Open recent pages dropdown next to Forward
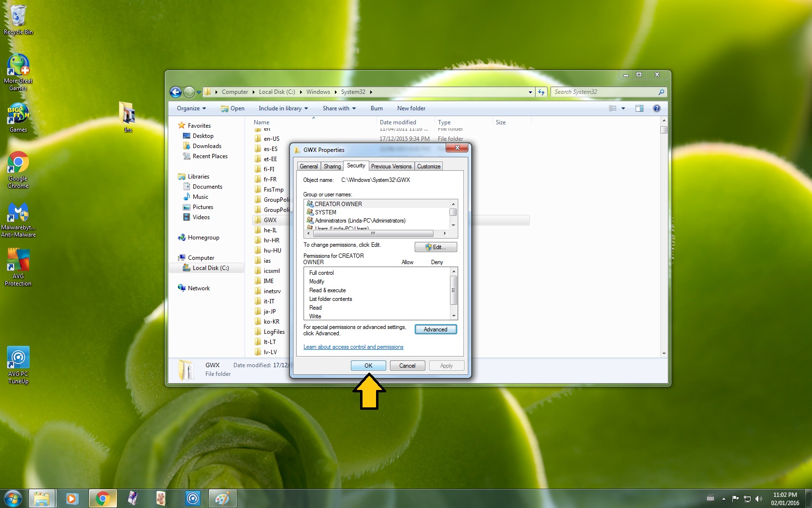This screenshot has height=508, width=812. click(199, 92)
